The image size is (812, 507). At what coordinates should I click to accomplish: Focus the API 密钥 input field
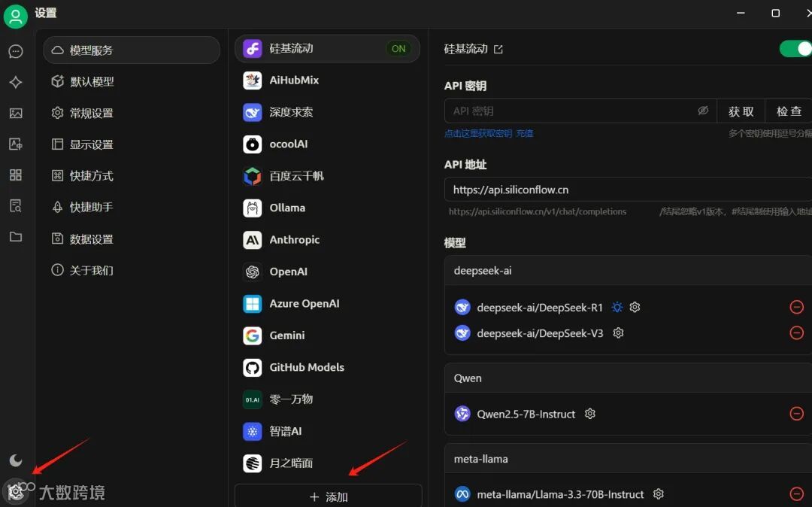[580, 111]
